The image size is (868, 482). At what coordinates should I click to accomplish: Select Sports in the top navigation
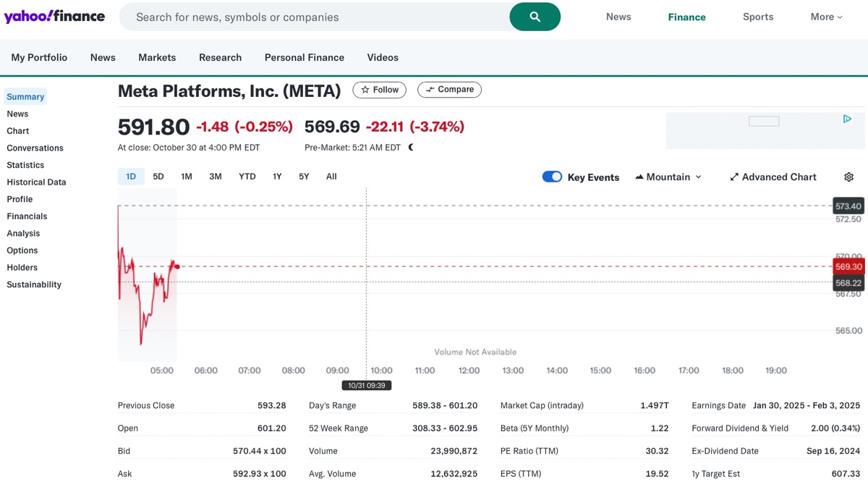(758, 16)
